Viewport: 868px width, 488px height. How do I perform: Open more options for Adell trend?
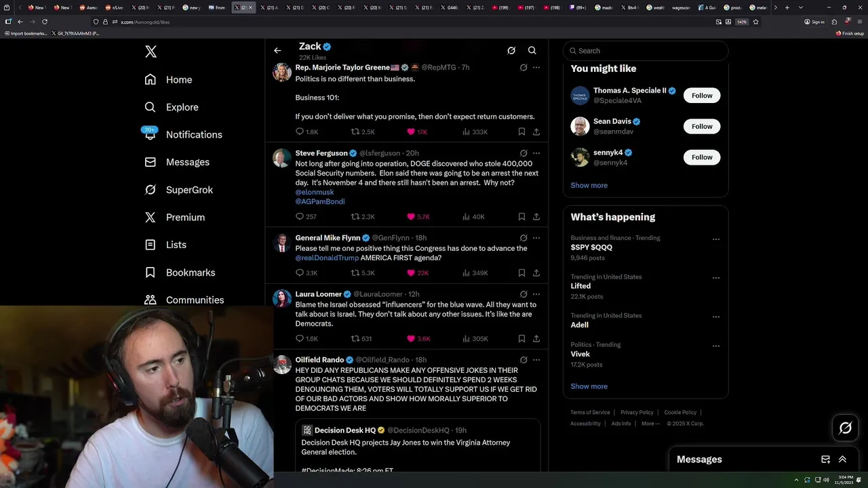pos(715,317)
